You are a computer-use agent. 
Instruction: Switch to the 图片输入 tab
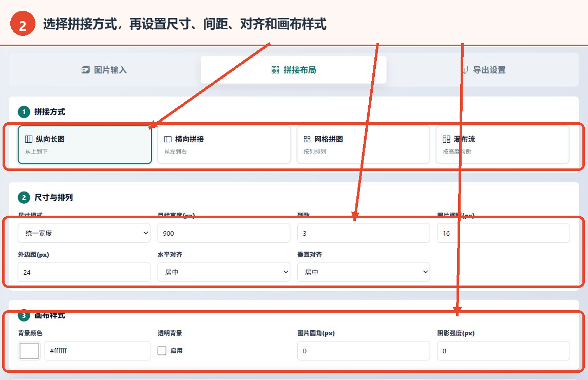105,70
